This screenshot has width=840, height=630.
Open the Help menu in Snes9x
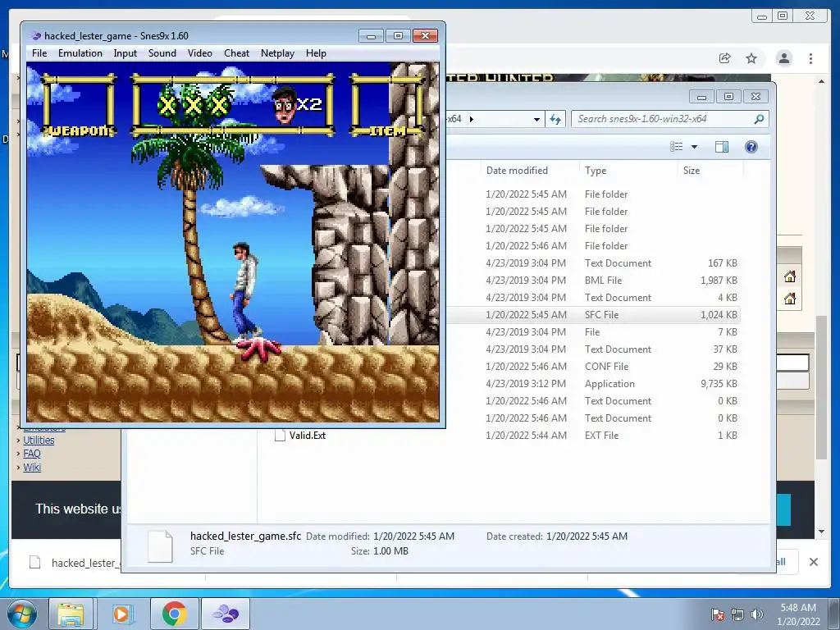point(316,53)
